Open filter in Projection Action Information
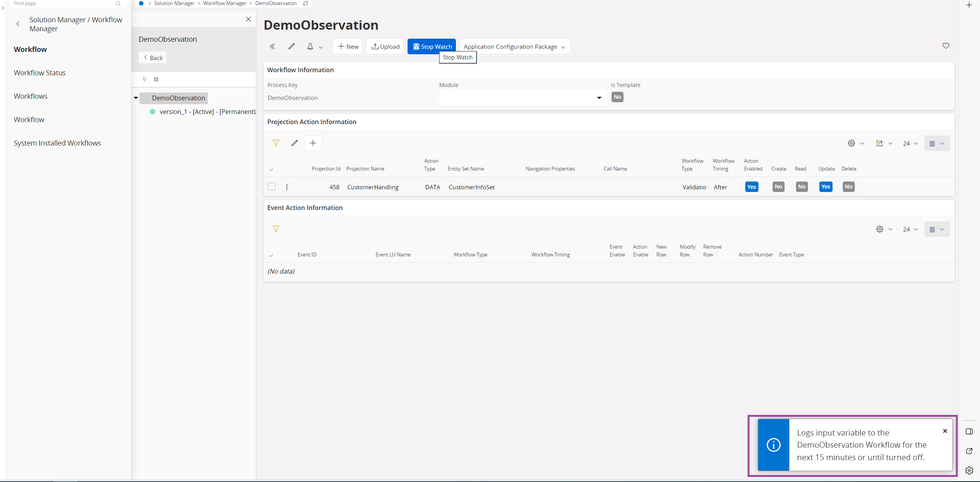The image size is (980, 482). coord(276,143)
